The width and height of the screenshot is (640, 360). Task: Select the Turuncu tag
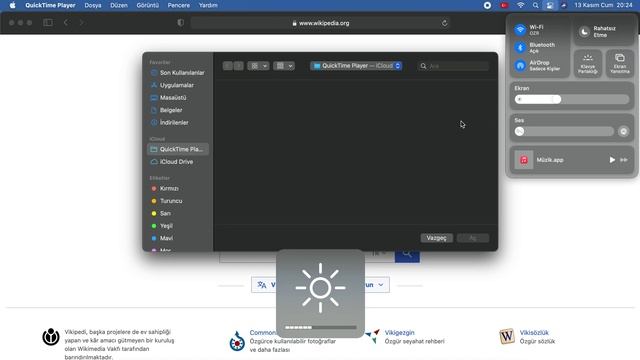click(178, 201)
